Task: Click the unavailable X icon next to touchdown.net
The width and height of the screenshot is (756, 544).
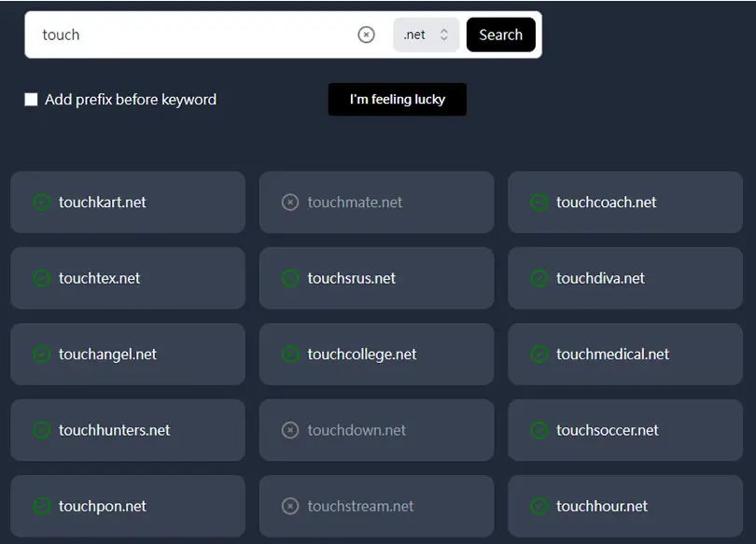Action: tap(290, 430)
